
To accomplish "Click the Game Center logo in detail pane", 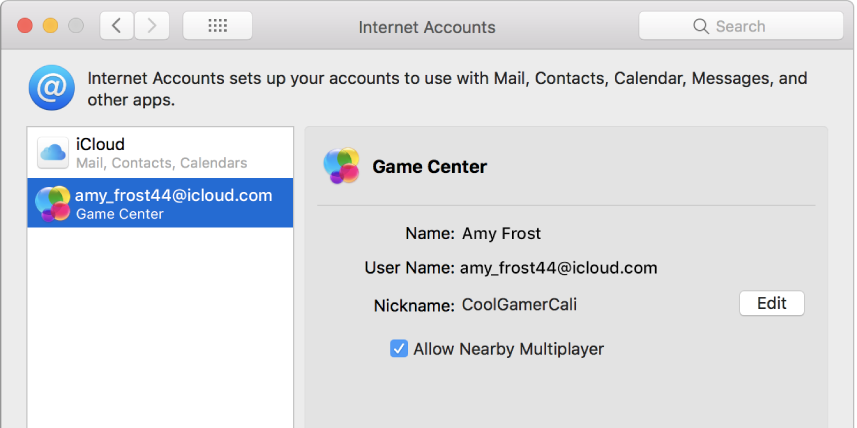I will tap(341, 167).
